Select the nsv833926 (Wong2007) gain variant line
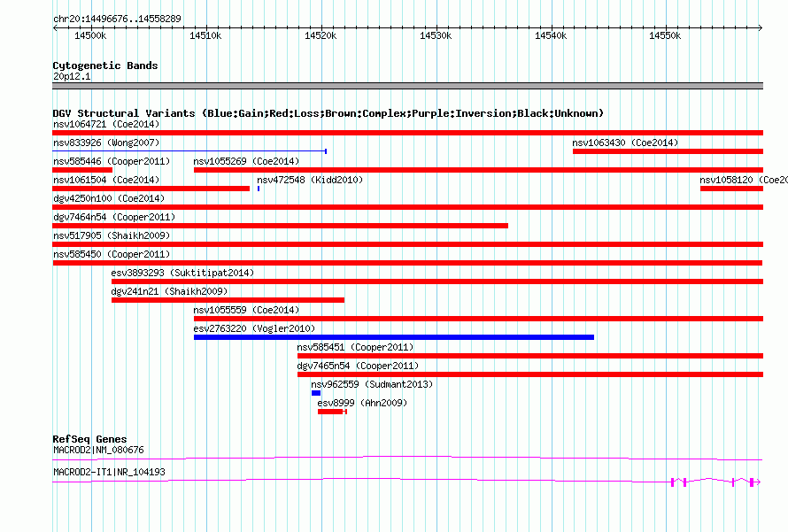Image resolution: width=788 pixels, height=532 pixels. pos(190,150)
